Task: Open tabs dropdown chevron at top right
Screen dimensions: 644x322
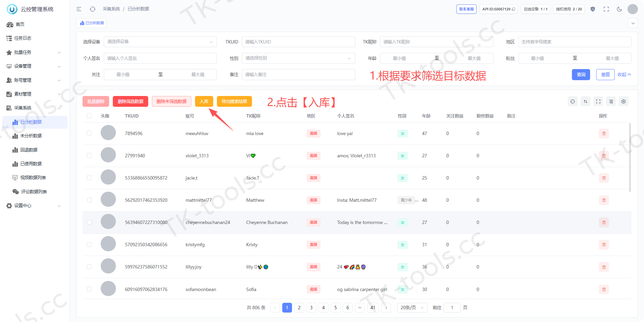Action: pyautogui.click(x=633, y=23)
